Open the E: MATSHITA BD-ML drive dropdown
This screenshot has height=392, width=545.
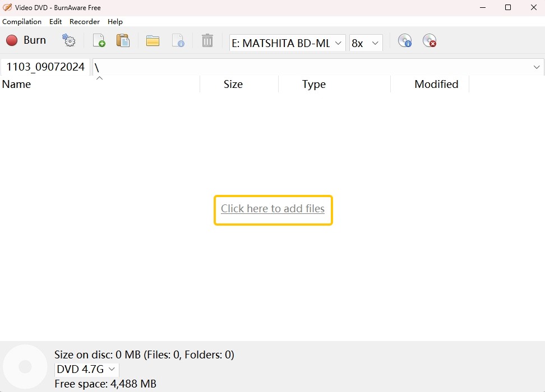(x=287, y=43)
